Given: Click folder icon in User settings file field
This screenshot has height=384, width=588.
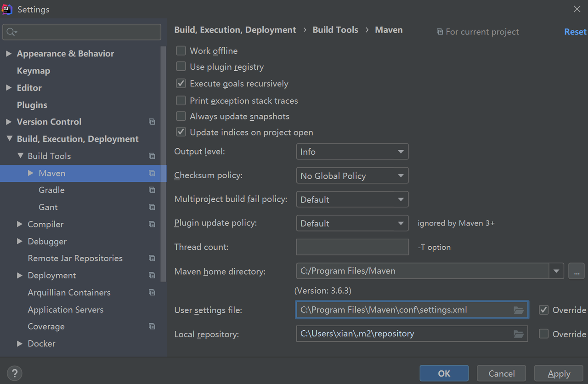Looking at the screenshot, I should pos(519,310).
